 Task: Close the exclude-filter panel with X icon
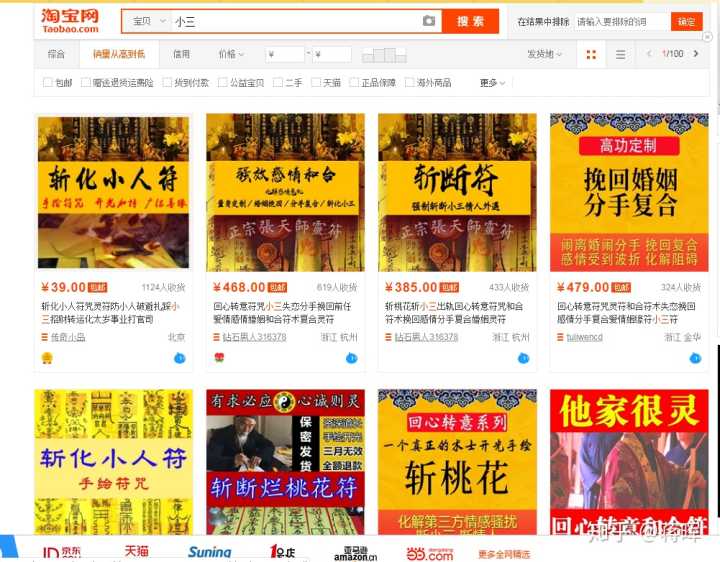[x=708, y=37]
